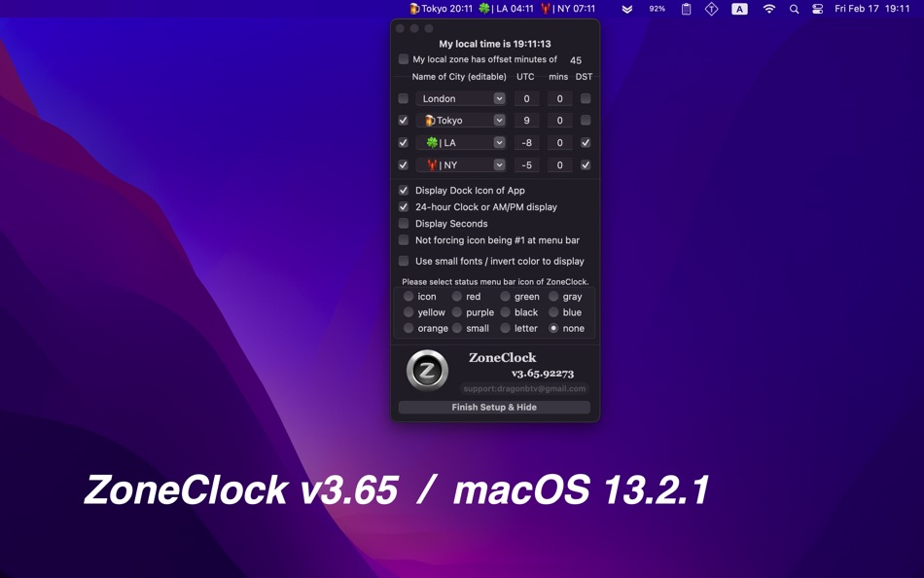Open Control Center icon

coord(817,9)
